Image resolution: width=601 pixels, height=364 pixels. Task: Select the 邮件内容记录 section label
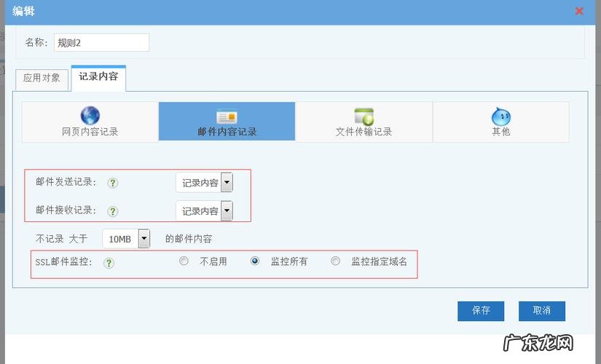227,132
